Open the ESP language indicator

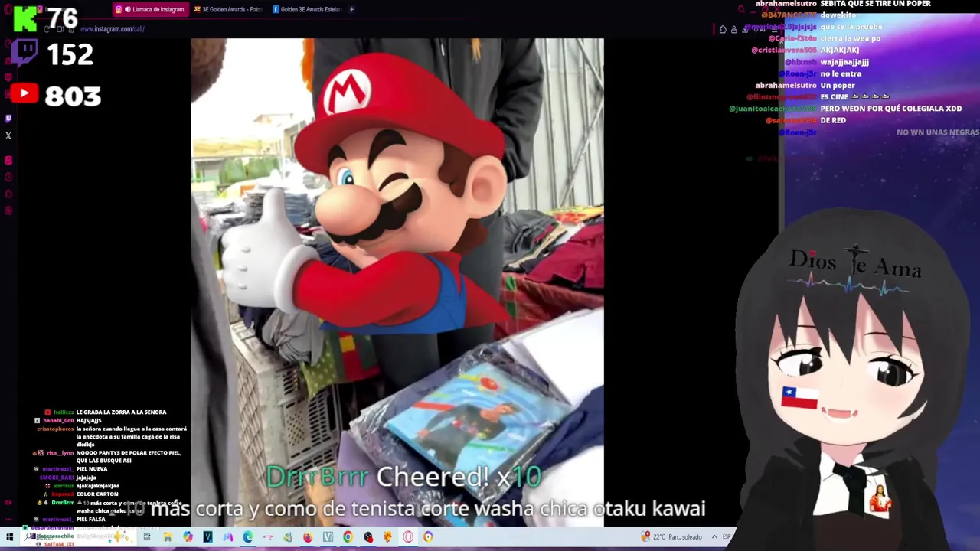point(727,537)
